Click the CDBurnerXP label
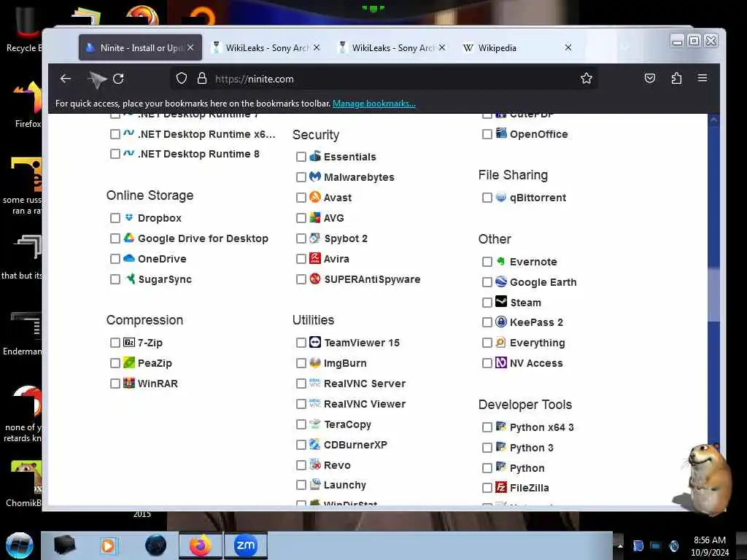747x560 pixels. tap(355, 444)
